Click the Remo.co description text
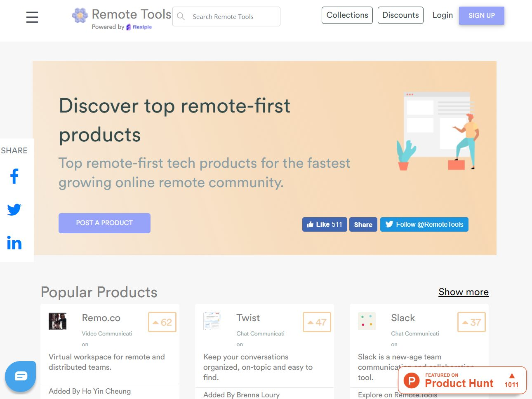532x399 pixels. (x=107, y=362)
